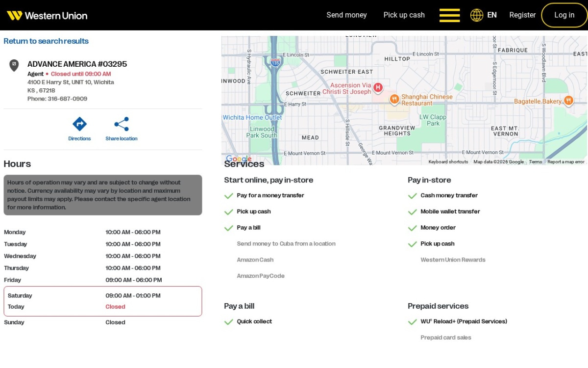Image resolution: width=588 pixels, height=368 pixels.
Task: Select Send money in top navigation
Action: [346, 15]
